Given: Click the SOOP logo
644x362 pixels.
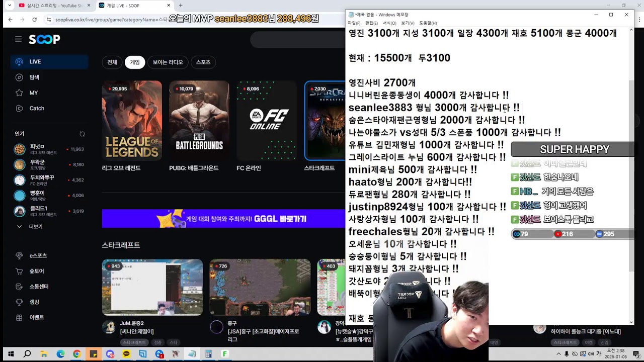Looking at the screenshot, I should pyautogui.click(x=44, y=39).
